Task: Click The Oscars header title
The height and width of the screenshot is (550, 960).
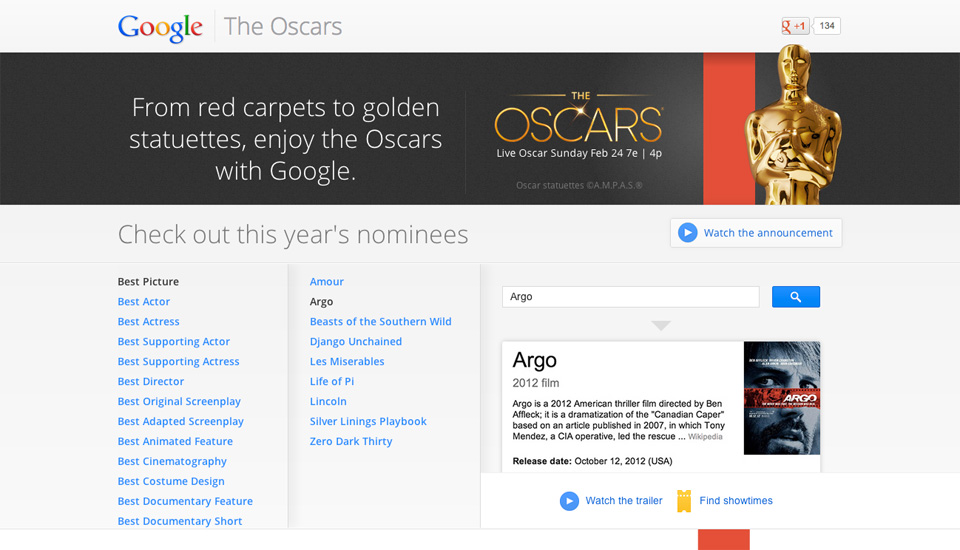Action: click(283, 26)
